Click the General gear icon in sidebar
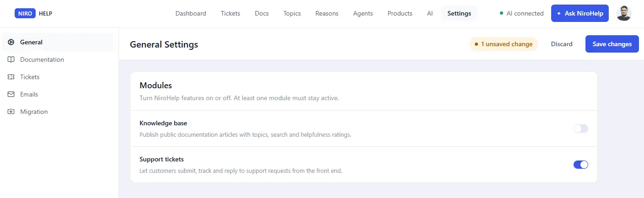 coord(11,42)
